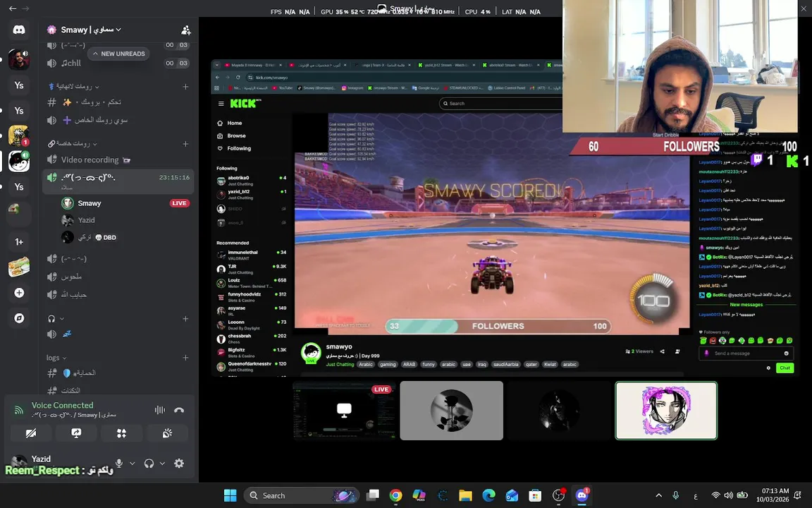812x508 pixels.
Task: Open Discord Direct Messages home icon
Action: click(x=19, y=30)
